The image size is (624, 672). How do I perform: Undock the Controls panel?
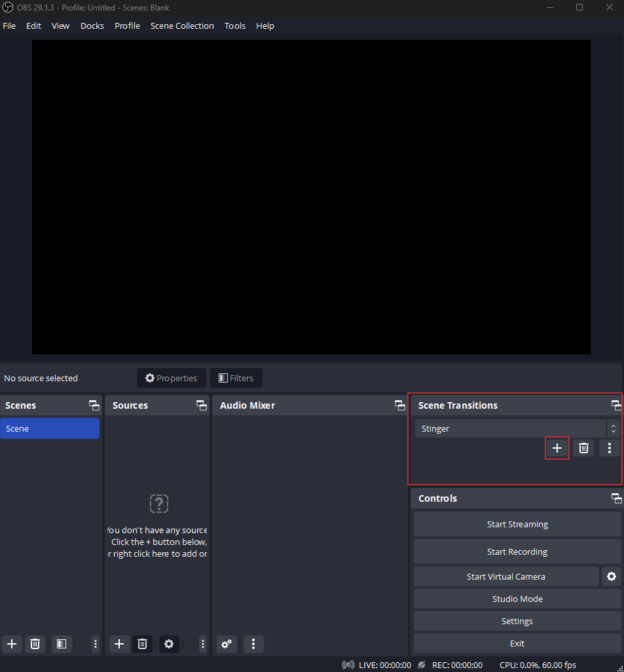coord(616,498)
